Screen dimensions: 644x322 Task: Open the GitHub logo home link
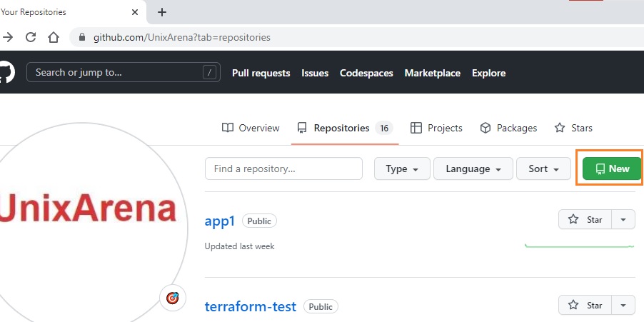coord(7,72)
